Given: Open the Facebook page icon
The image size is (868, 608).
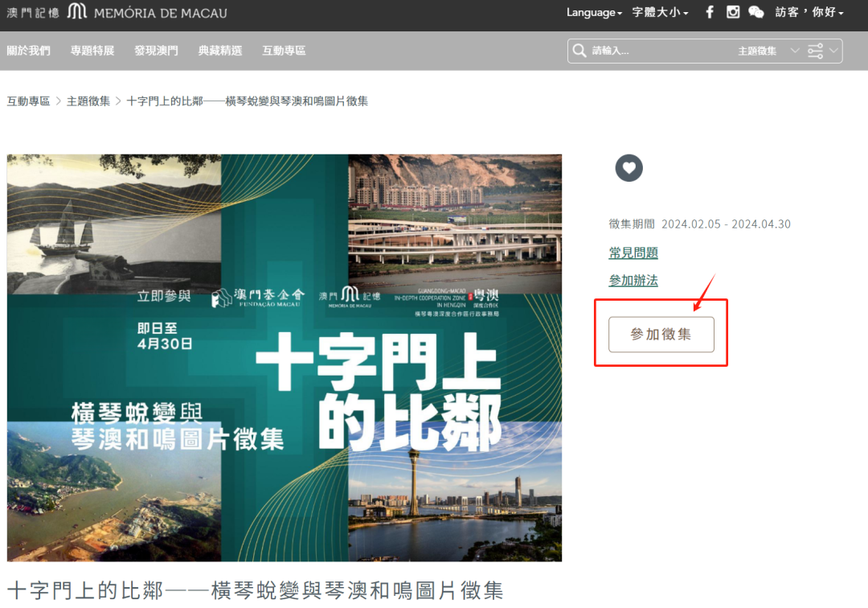Looking at the screenshot, I should coord(710,12).
